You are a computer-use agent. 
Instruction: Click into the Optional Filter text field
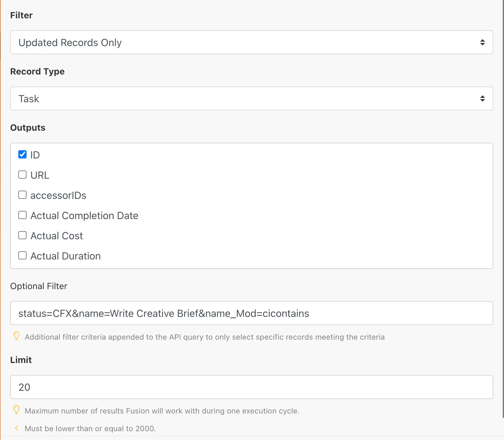[251, 313]
